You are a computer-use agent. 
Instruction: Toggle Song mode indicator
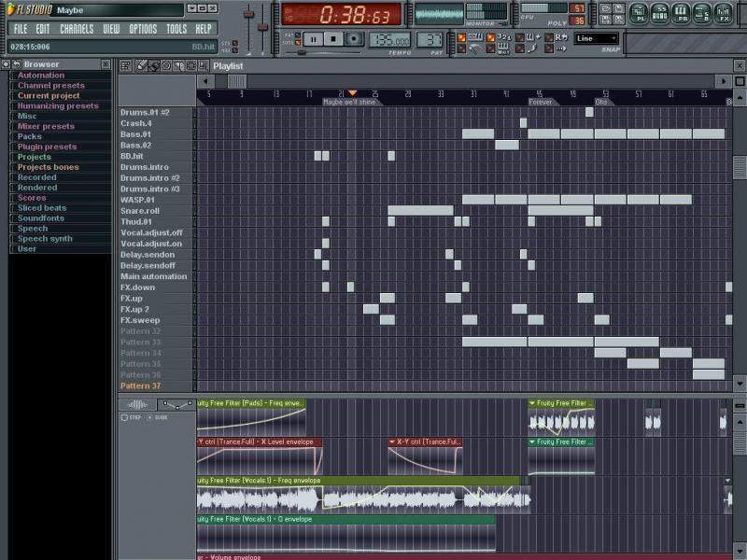(x=300, y=43)
